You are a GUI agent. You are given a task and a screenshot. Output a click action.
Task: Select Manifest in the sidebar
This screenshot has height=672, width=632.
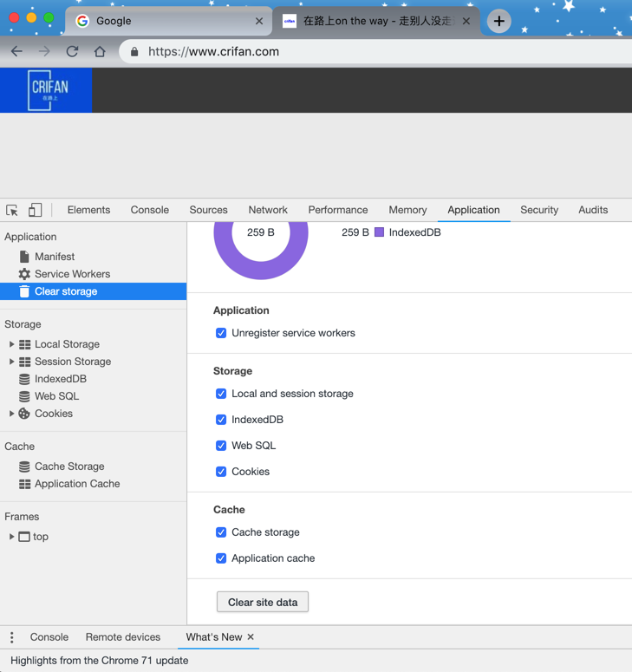[x=55, y=257]
